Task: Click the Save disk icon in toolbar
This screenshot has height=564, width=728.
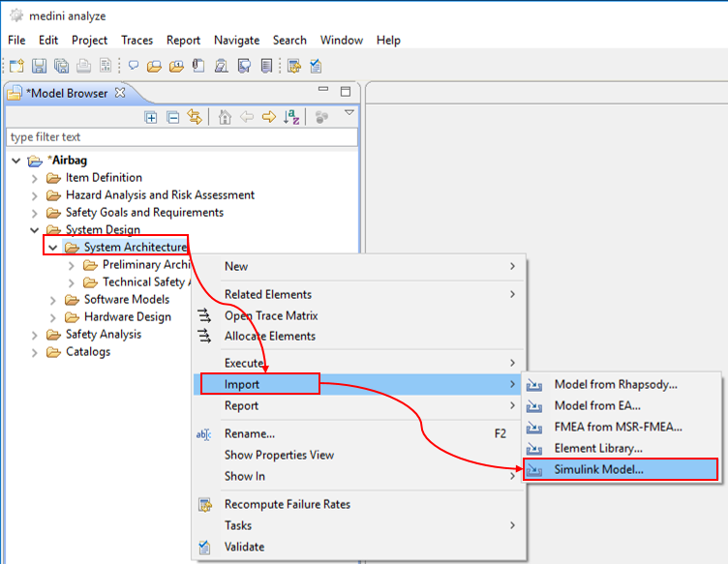Action: [x=40, y=66]
